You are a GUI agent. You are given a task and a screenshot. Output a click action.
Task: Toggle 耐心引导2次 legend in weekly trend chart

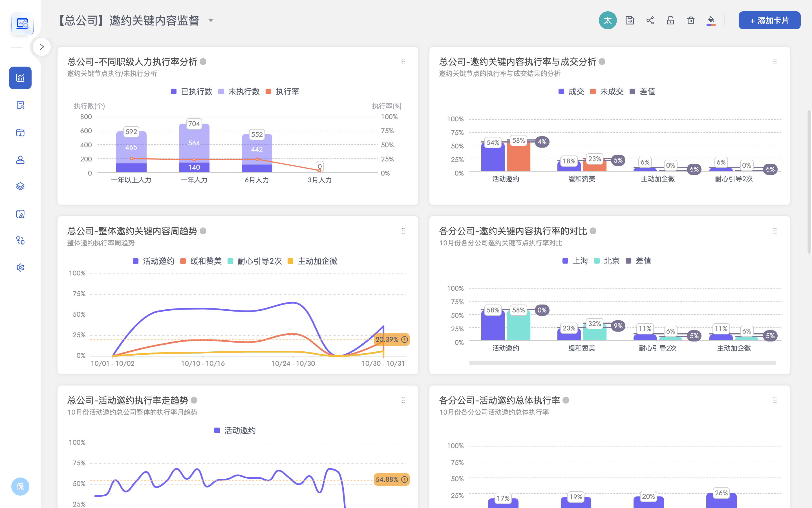tap(255, 261)
